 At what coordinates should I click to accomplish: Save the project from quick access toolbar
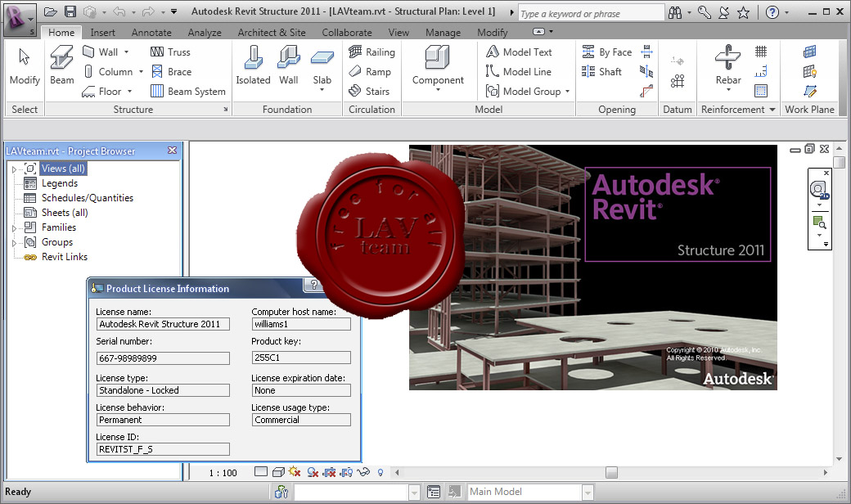tap(70, 11)
